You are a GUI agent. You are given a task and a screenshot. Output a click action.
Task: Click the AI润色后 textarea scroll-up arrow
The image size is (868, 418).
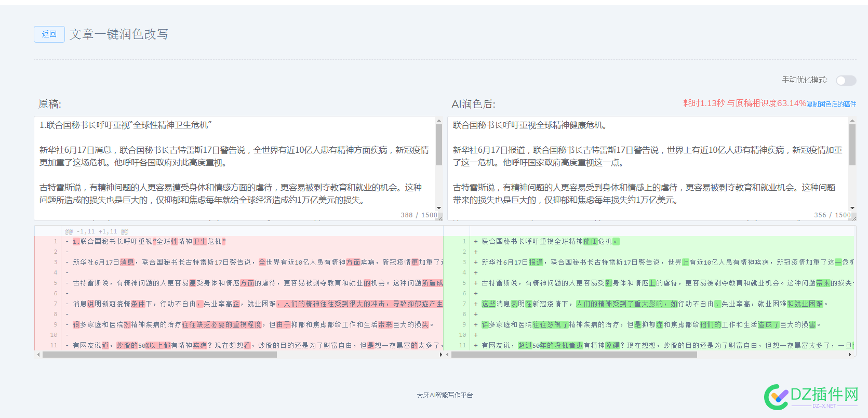click(852, 121)
